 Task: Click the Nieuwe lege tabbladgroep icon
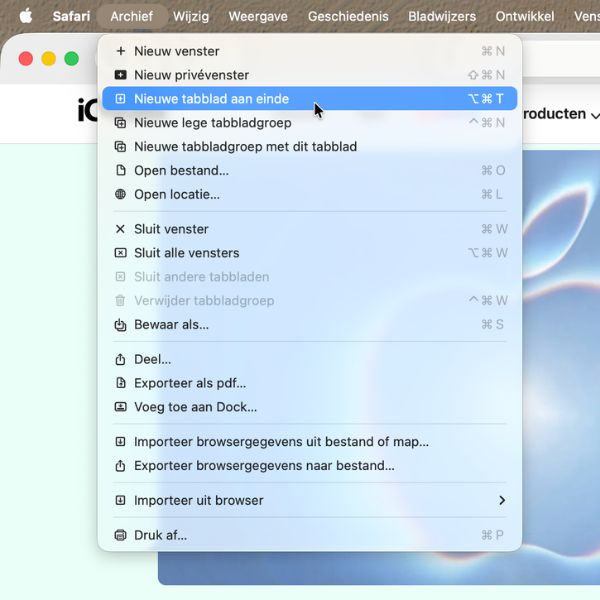[121, 123]
